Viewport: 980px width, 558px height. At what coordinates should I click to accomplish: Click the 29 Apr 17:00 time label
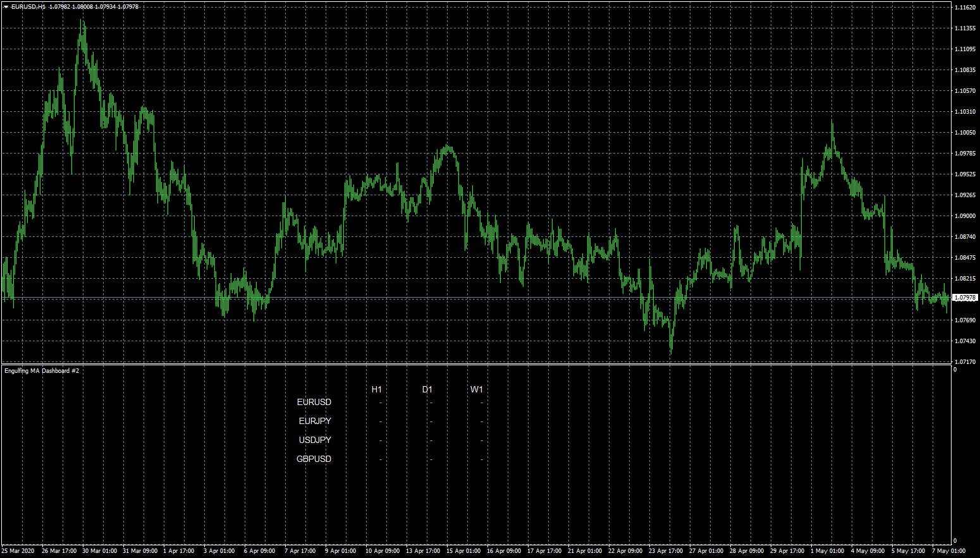(x=787, y=551)
